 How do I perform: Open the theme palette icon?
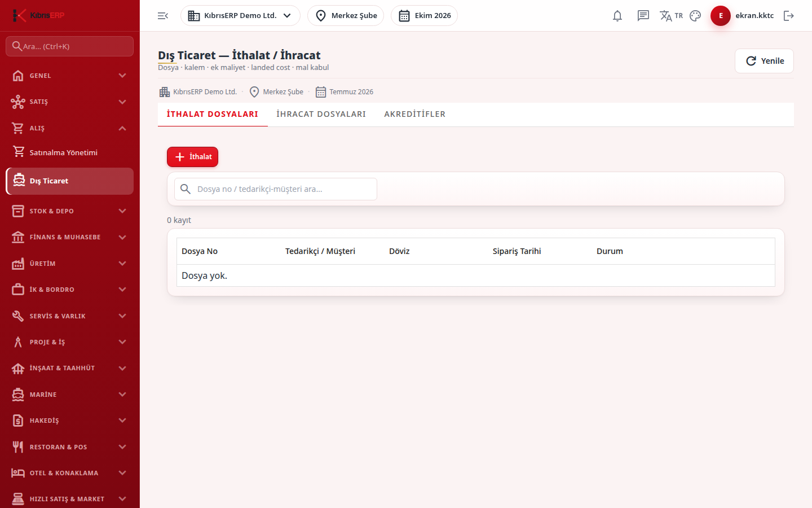coord(695,16)
